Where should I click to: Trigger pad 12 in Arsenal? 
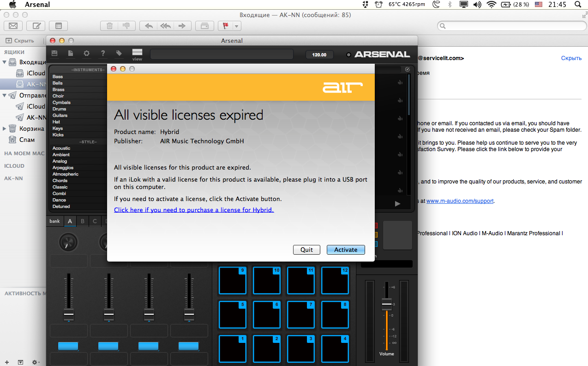point(335,281)
